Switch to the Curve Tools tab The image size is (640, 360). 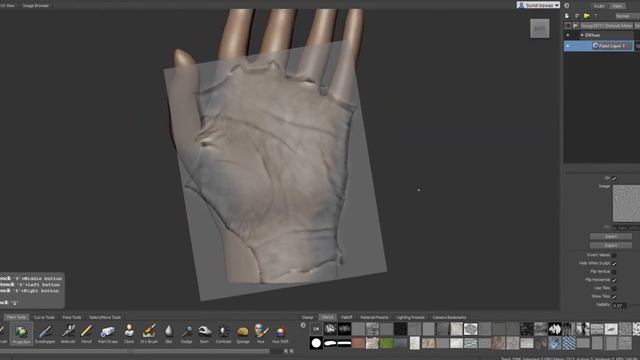(x=44, y=317)
